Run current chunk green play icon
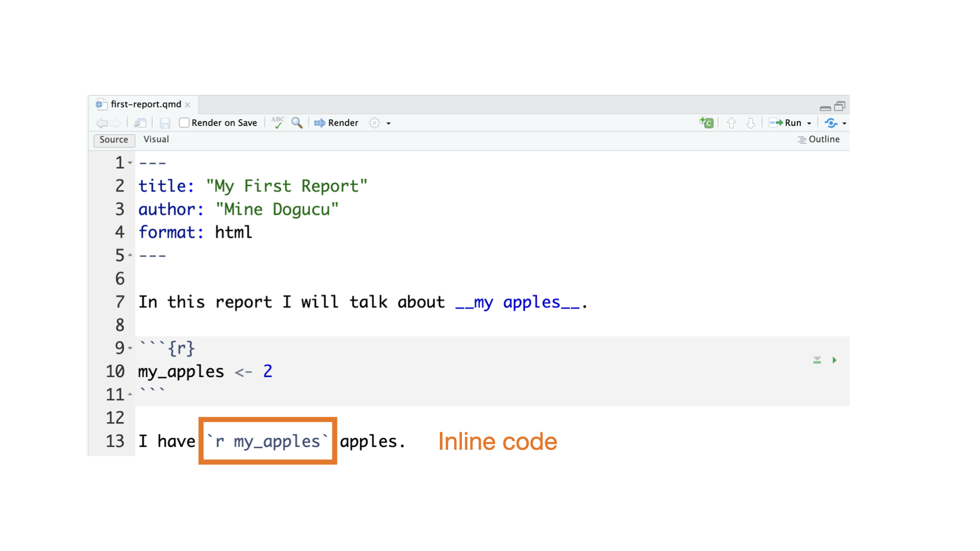Viewport: 980px width, 551px height. [835, 360]
